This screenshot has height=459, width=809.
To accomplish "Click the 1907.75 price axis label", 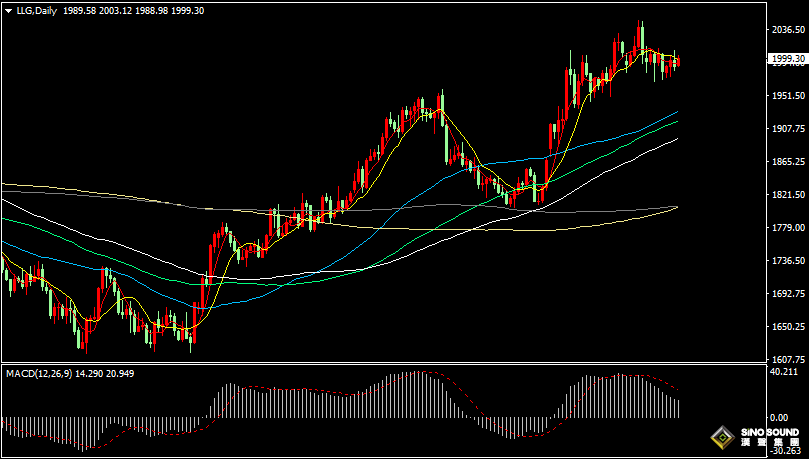I will (x=787, y=129).
